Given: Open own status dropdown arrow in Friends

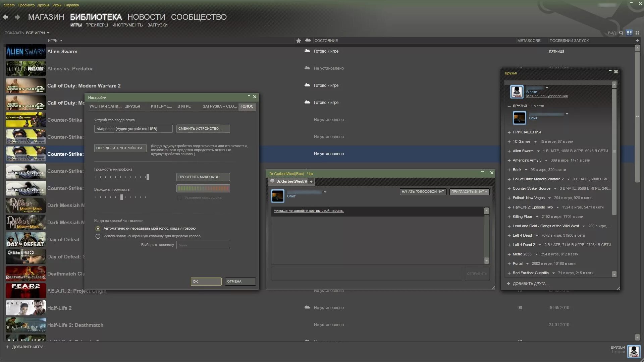Looking at the screenshot, I should click(x=547, y=88).
